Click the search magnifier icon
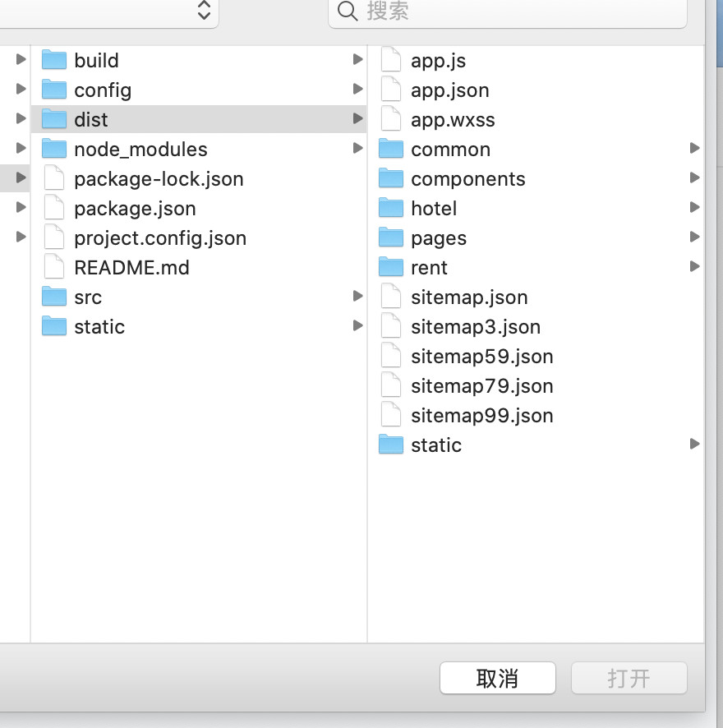723x728 pixels. coord(348,12)
